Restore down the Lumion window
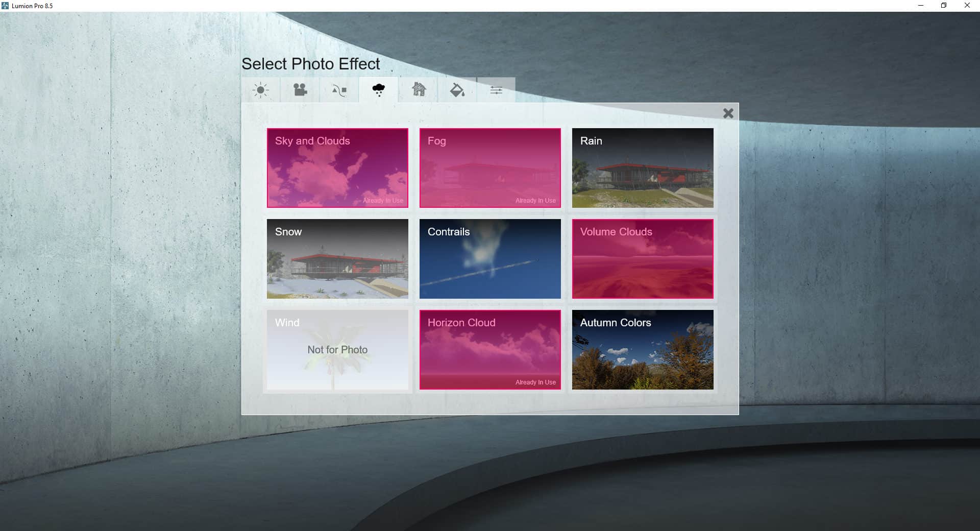The width and height of the screenshot is (980, 531). pyautogui.click(x=944, y=6)
